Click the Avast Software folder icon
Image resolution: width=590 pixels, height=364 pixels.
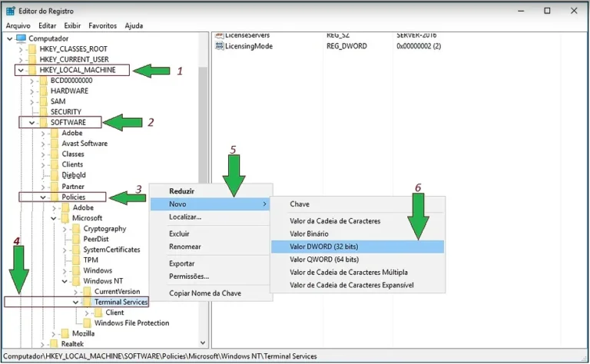pos(54,143)
